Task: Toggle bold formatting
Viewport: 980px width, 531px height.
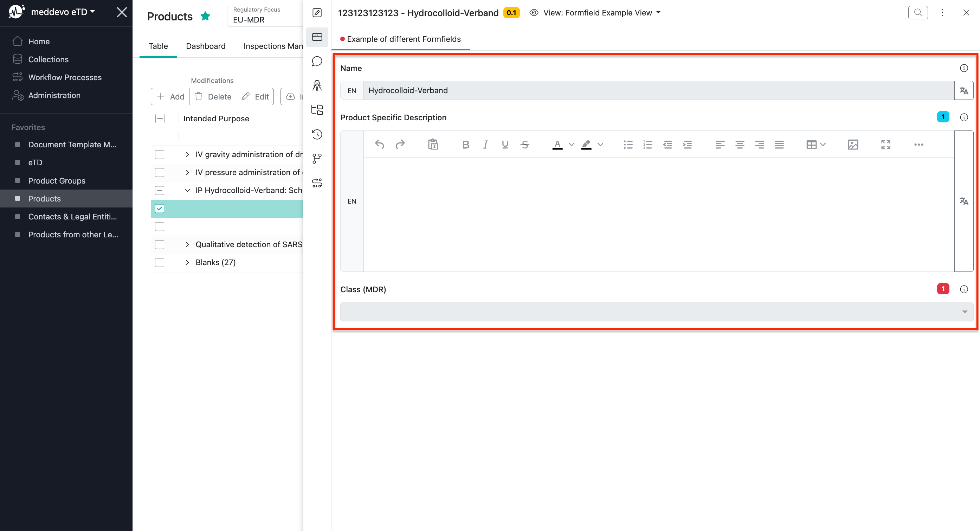Action: click(466, 145)
